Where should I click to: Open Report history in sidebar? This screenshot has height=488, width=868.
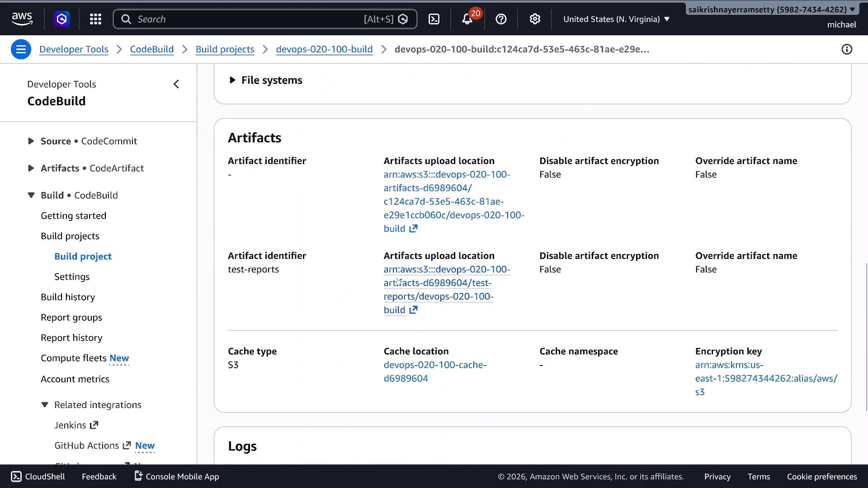71,338
